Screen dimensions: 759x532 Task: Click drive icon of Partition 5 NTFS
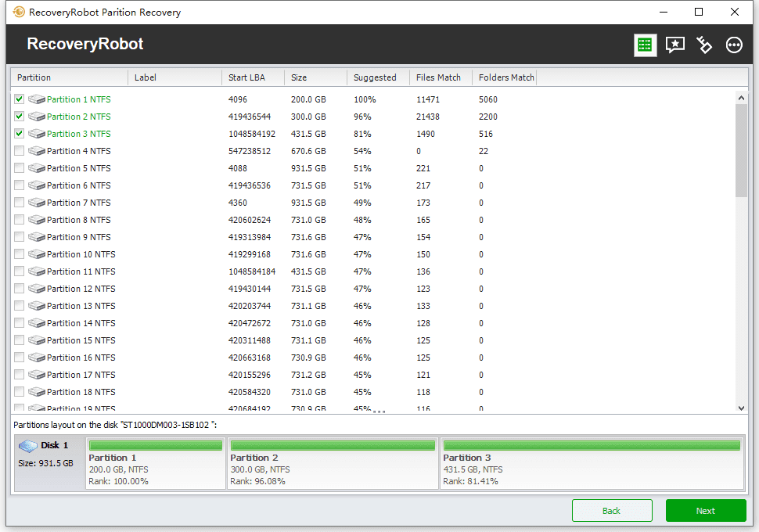[x=37, y=168]
